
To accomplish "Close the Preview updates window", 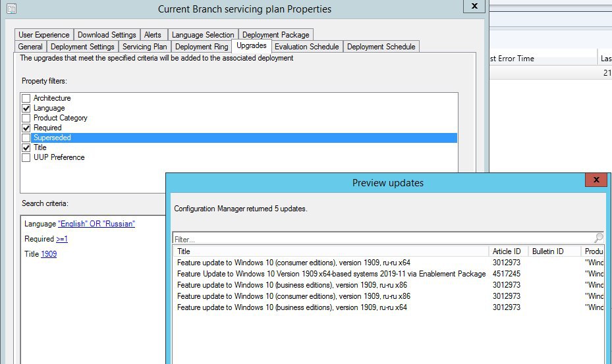I will click(x=596, y=180).
